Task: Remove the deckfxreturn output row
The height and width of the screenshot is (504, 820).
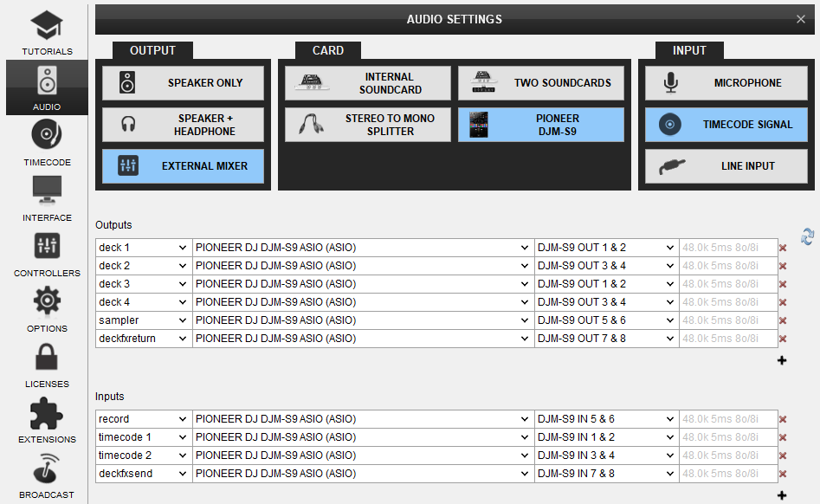Action: coord(783,339)
